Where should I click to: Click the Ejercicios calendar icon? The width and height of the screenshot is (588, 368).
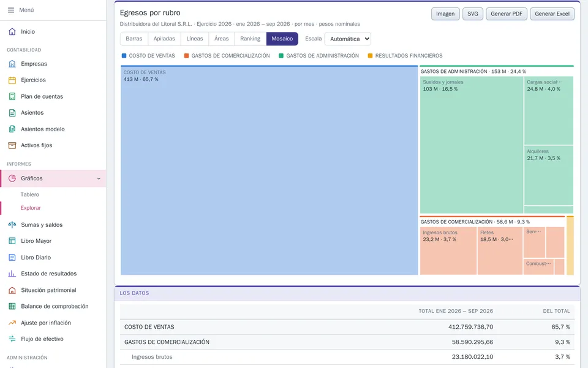[12, 80]
